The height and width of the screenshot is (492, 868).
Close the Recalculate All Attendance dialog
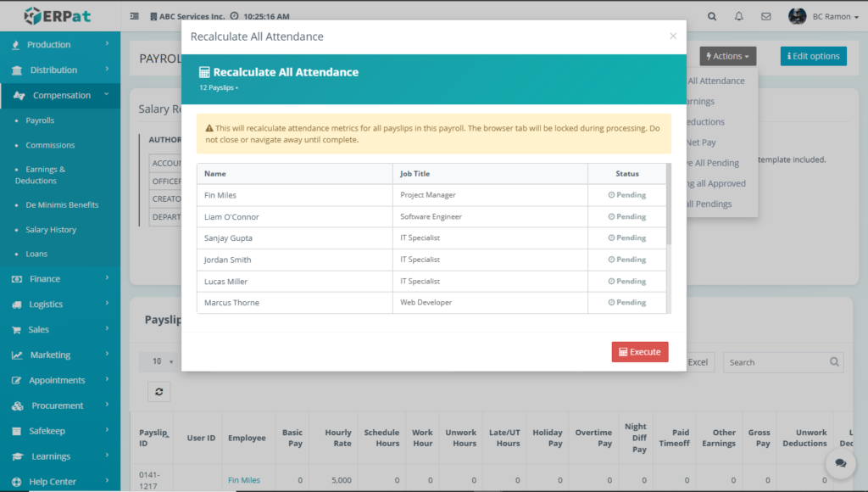[x=673, y=36]
